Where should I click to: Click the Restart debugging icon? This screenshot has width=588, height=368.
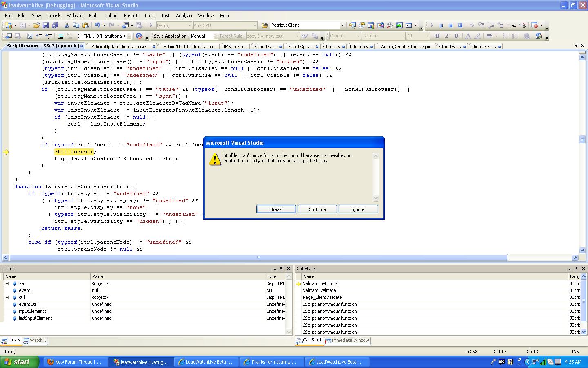tap(460, 25)
